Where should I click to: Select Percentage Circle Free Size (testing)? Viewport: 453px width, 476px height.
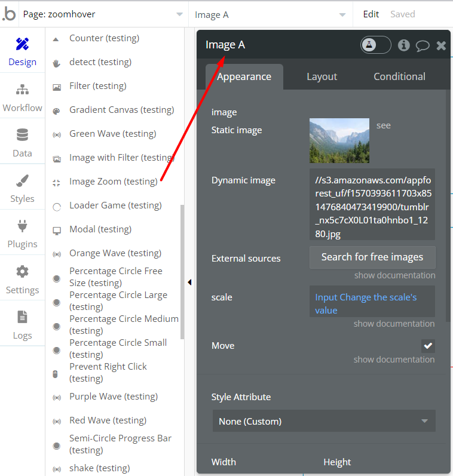116,277
